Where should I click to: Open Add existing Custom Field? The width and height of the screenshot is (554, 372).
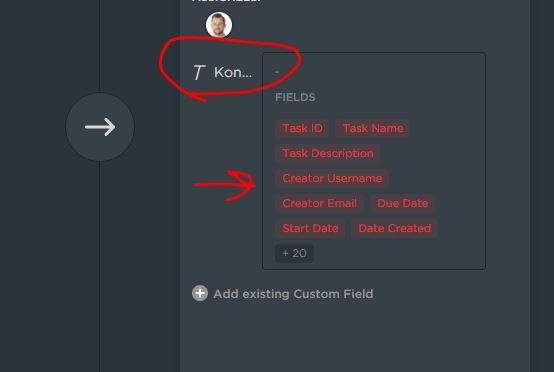[293, 294]
